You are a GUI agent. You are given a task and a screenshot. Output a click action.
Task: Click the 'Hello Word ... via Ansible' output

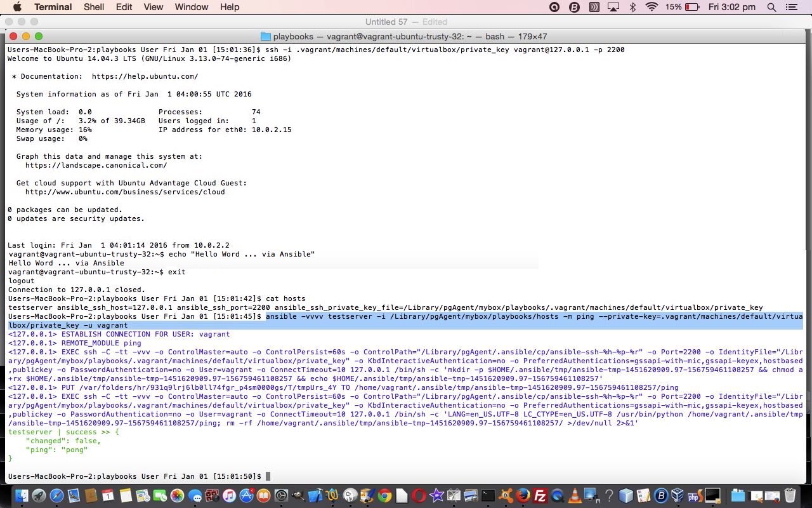click(67, 263)
